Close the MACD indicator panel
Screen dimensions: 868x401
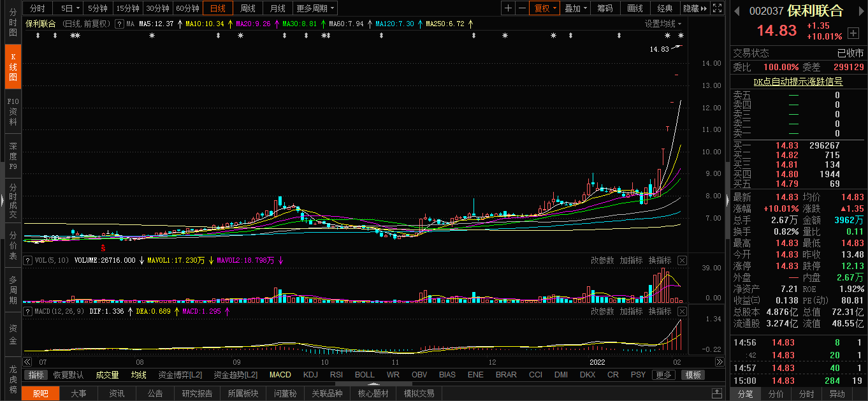point(682,311)
